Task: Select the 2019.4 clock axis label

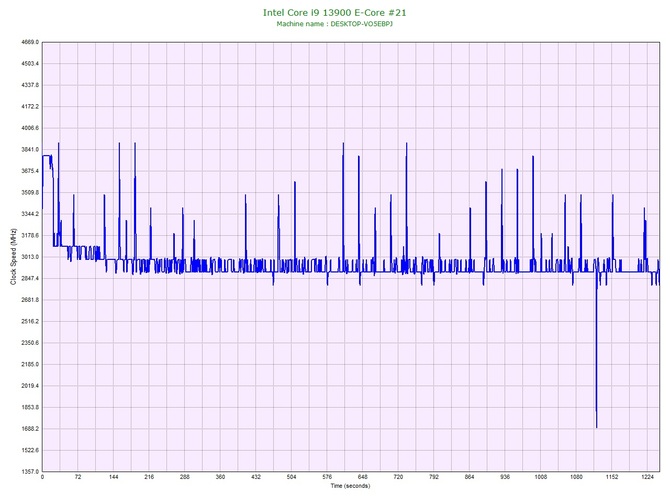Action: tap(30, 386)
